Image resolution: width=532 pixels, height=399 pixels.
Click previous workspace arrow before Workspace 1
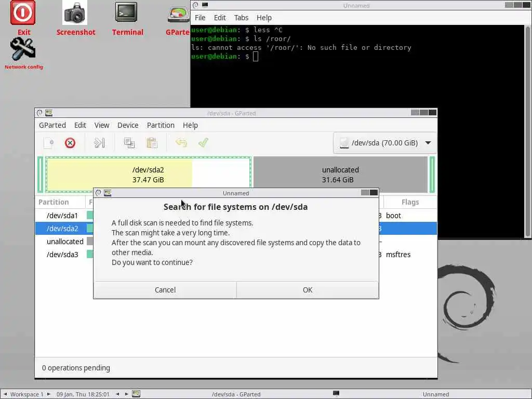click(5, 394)
